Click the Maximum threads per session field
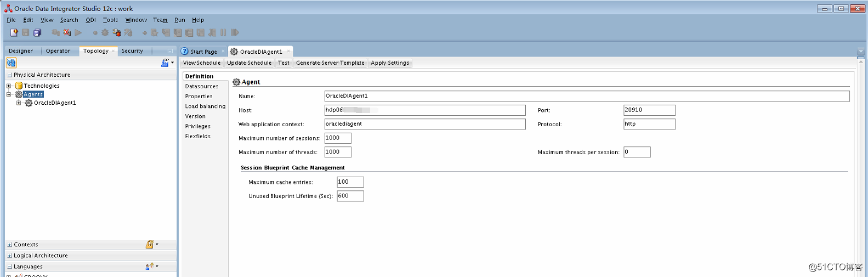This screenshot has height=277, width=868. [637, 152]
